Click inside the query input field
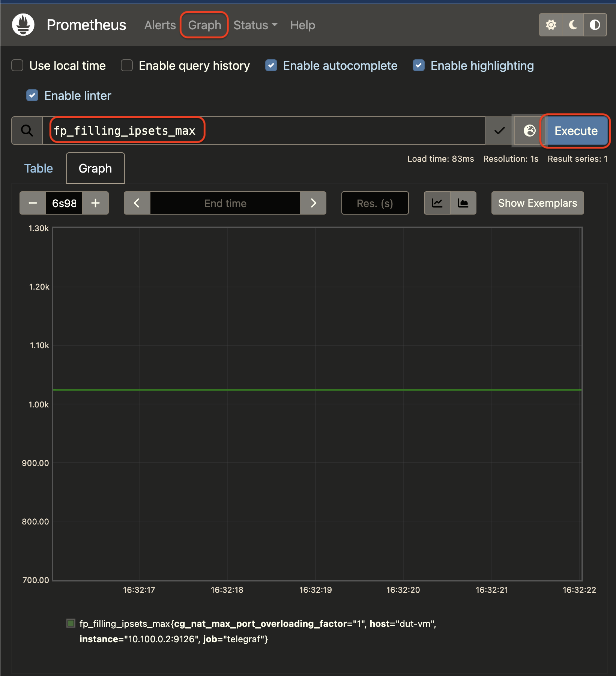616x676 pixels. click(x=263, y=131)
